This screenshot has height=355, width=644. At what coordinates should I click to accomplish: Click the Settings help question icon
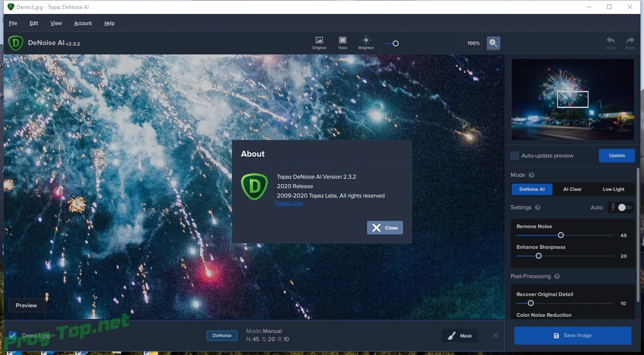[538, 208]
